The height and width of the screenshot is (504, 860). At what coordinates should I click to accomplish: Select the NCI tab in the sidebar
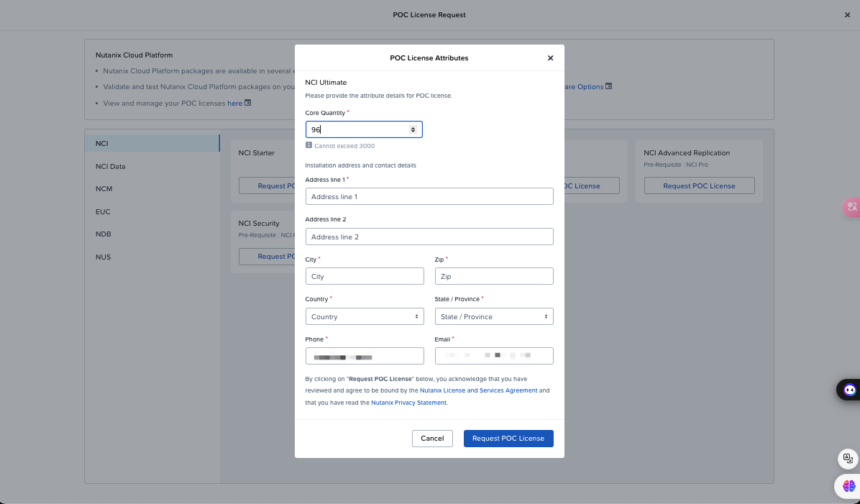[152, 143]
